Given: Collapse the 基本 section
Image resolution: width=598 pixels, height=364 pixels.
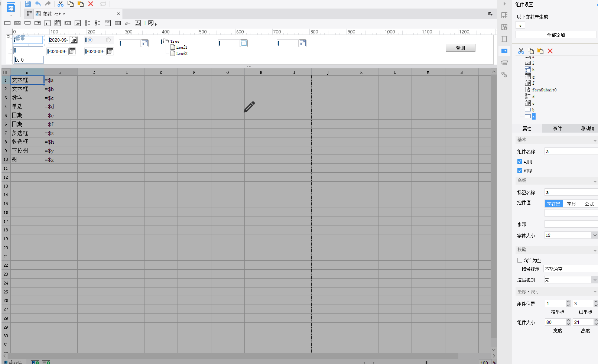Looking at the screenshot, I should [x=595, y=140].
